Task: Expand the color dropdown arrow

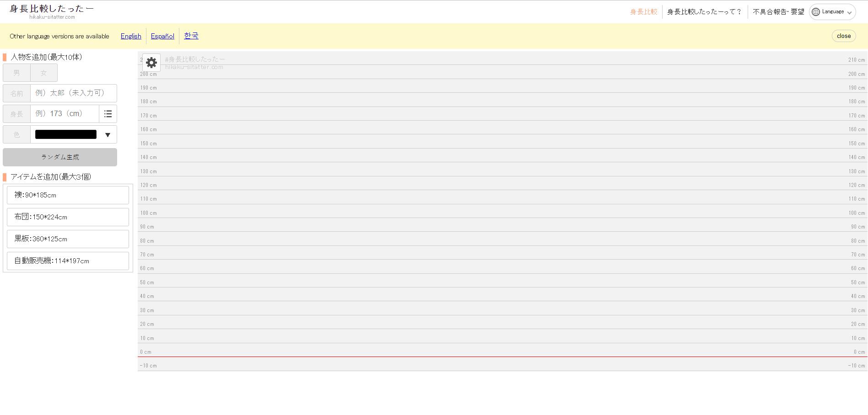Action: (x=108, y=135)
